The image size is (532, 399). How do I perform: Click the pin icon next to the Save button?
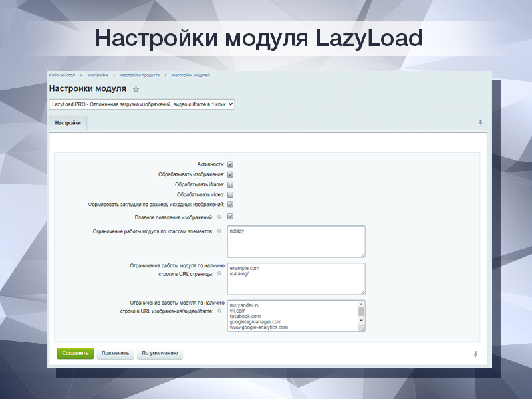coord(476,352)
